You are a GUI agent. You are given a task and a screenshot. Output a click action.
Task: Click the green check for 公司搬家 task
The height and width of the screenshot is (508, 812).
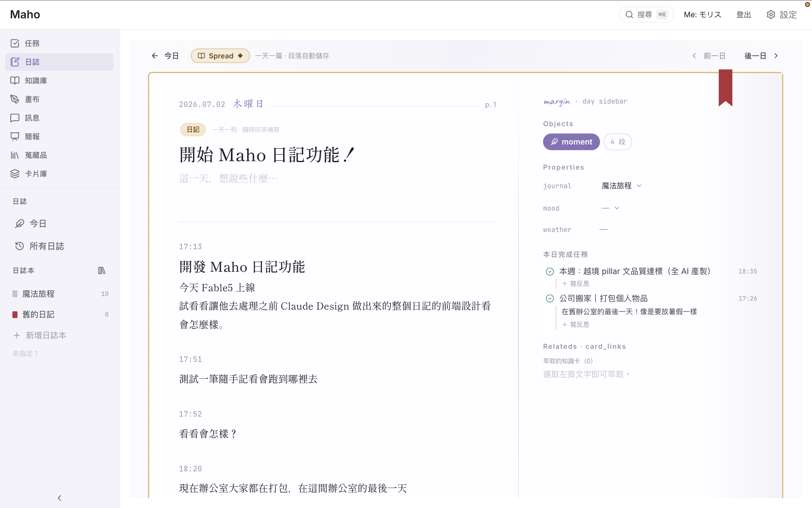pos(550,298)
